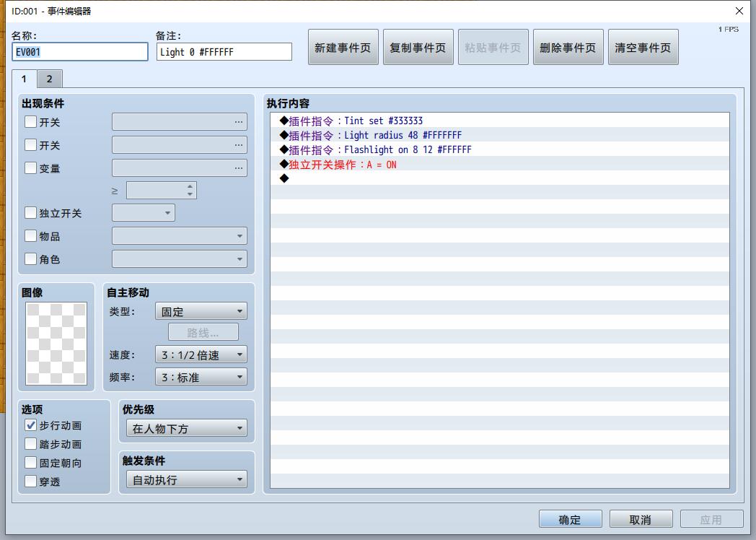Screen dimensions: 756x540
Task: Open first 开关 selector ellipsis button
Action: click(x=239, y=121)
